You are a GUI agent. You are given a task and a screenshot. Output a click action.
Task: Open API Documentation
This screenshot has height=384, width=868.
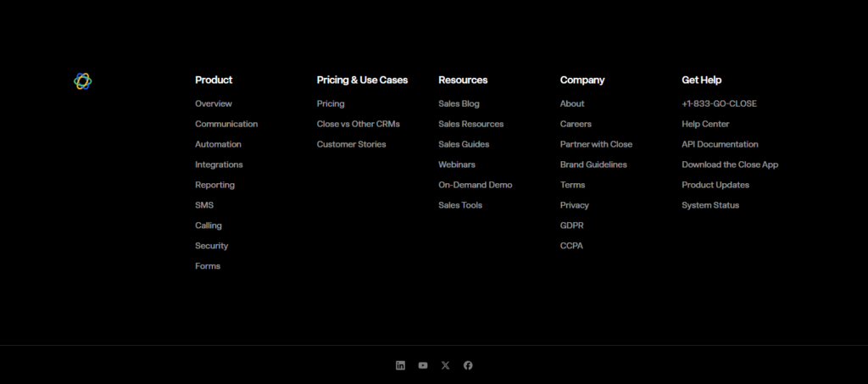pyautogui.click(x=720, y=144)
